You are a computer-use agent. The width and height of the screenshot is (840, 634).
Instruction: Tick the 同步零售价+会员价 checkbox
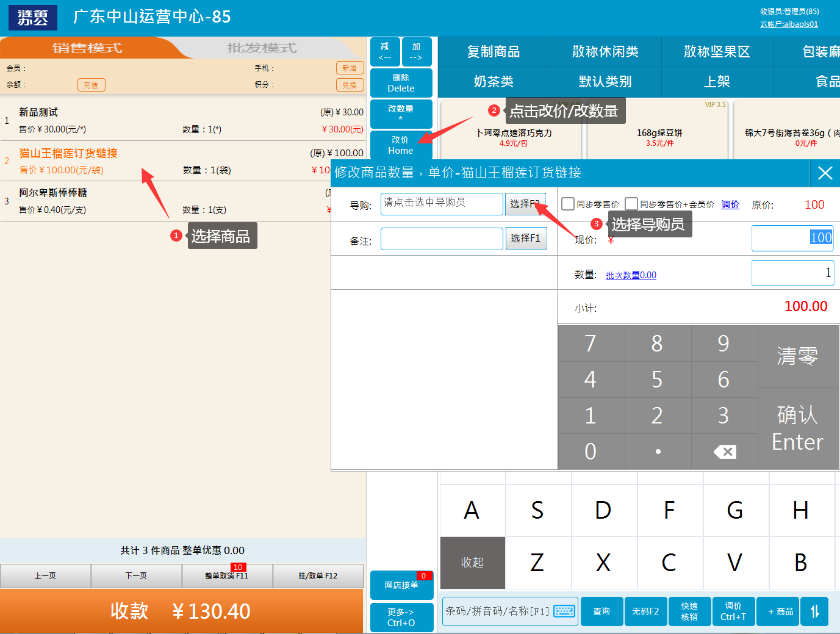click(631, 204)
